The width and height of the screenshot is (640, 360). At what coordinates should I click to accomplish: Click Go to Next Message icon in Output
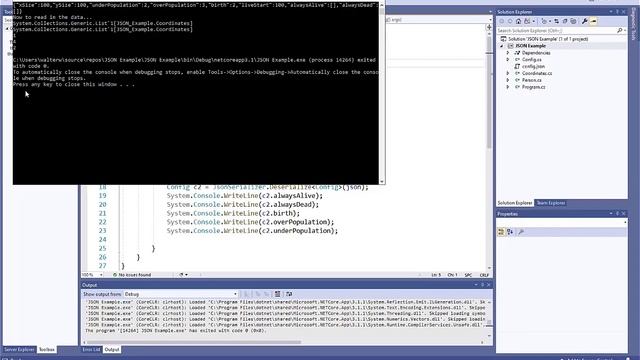coord(266,294)
